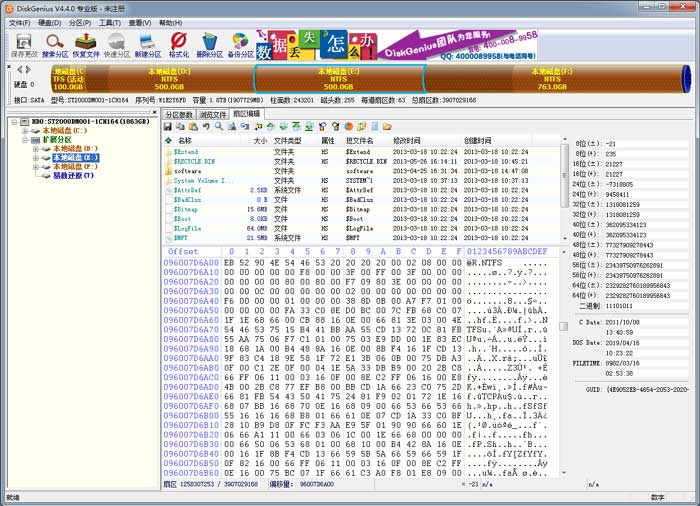The width and height of the screenshot is (700, 506).
Task: Click the 删除分区 (Delete Partition) trash icon
Action: [209, 45]
